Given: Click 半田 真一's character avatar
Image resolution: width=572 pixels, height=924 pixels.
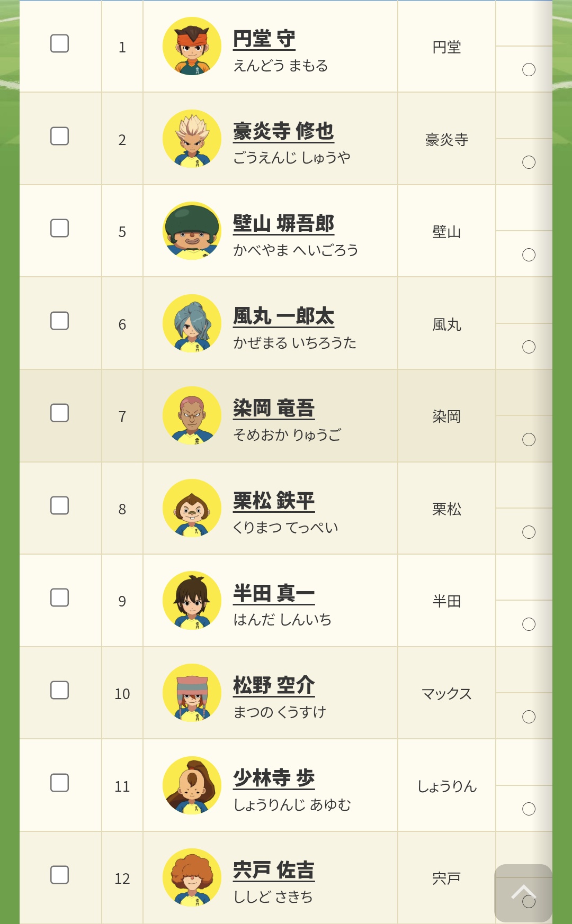Looking at the screenshot, I should click(192, 600).
